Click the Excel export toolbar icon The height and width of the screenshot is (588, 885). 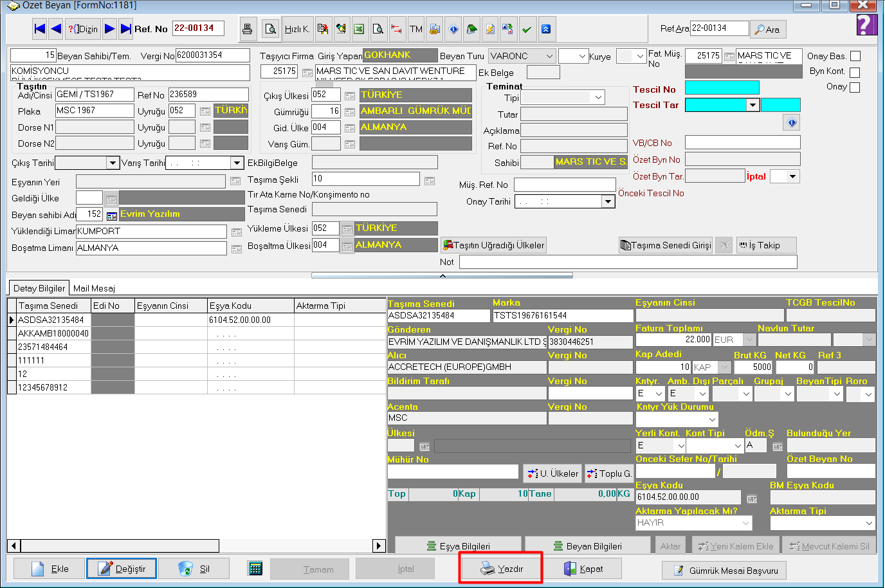pos(360,29)
